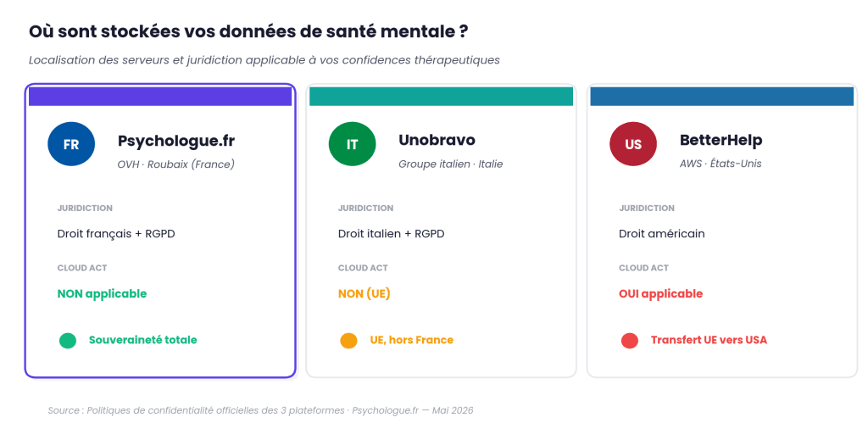Screen dimensions: 868x423
Task: Click the blue FR country badge
Action: pyautogui.click(x=71, y=144)
